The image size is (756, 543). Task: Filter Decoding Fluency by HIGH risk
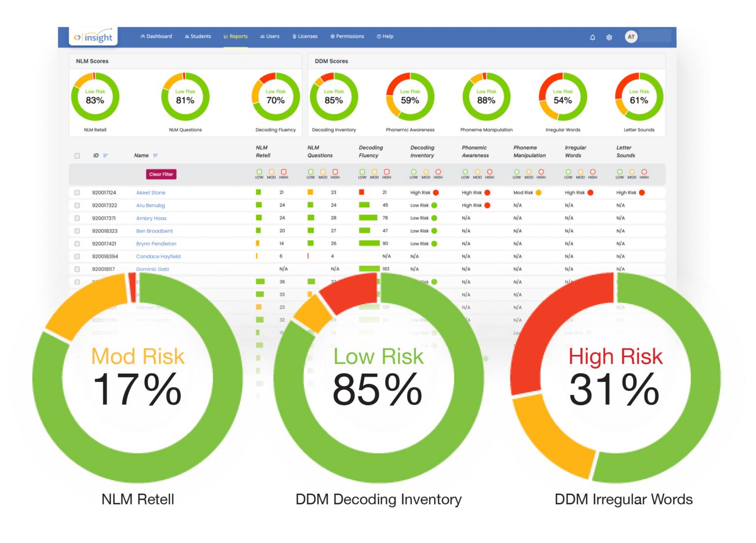387,172
